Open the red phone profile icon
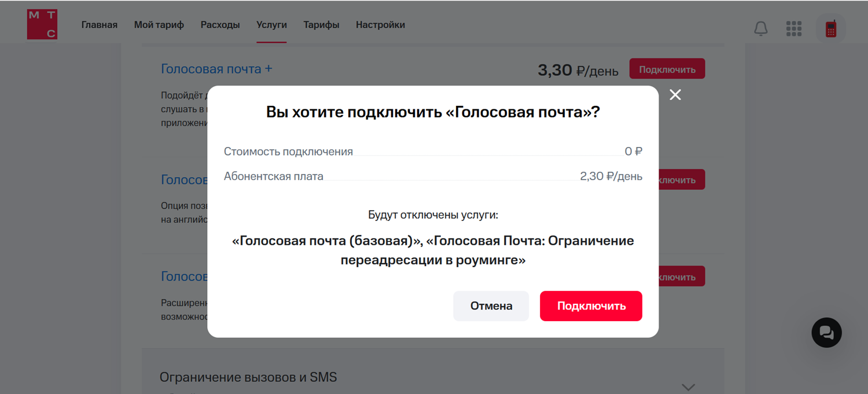Screen dimensions: 868x394 [831, 28]
